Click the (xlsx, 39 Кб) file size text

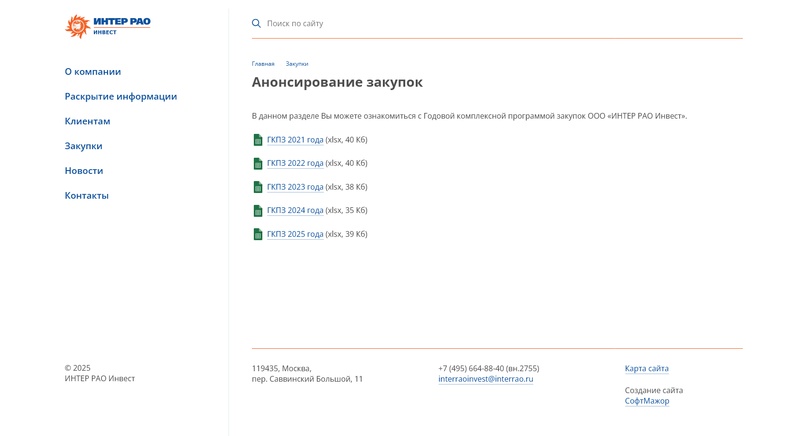click(x=346, y=234)
